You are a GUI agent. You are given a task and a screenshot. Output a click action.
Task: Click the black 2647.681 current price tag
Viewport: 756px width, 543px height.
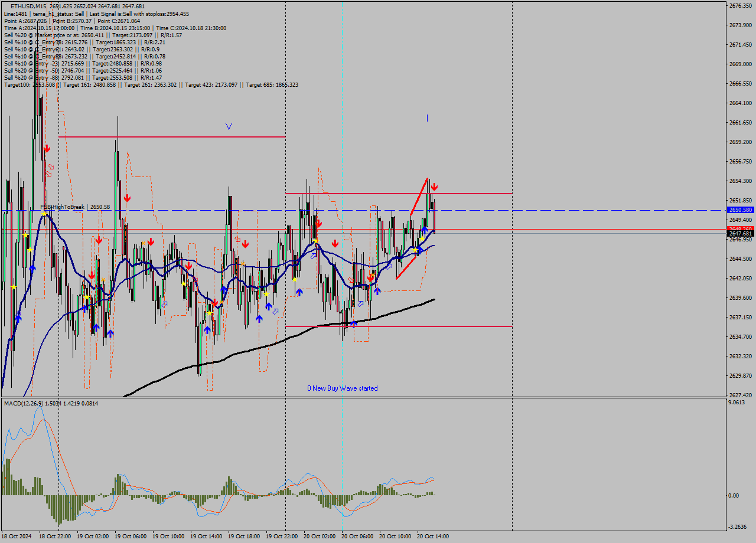click(739, 234)
